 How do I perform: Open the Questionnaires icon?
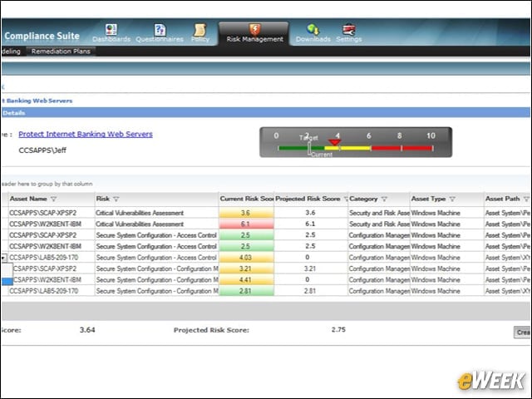(160, 30)
